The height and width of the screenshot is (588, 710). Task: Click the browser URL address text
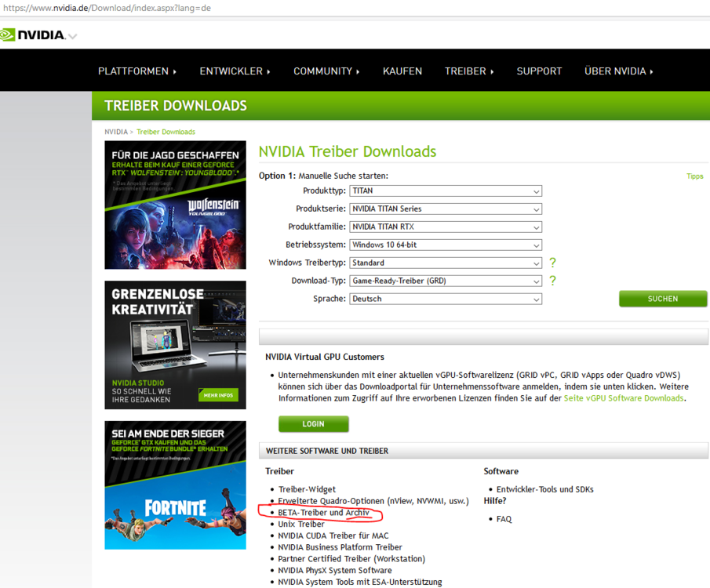click(107, 8)
